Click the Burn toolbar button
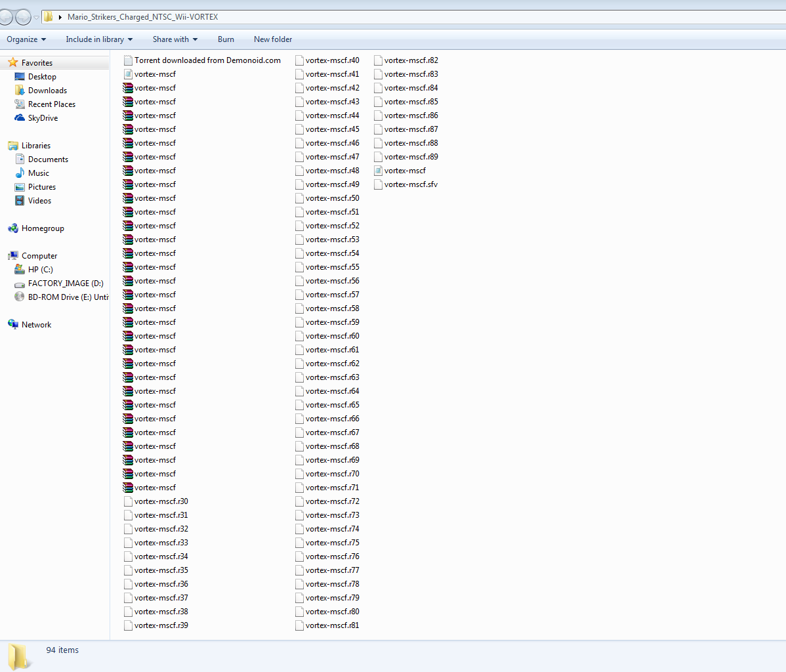 click(x=226, y=39)
